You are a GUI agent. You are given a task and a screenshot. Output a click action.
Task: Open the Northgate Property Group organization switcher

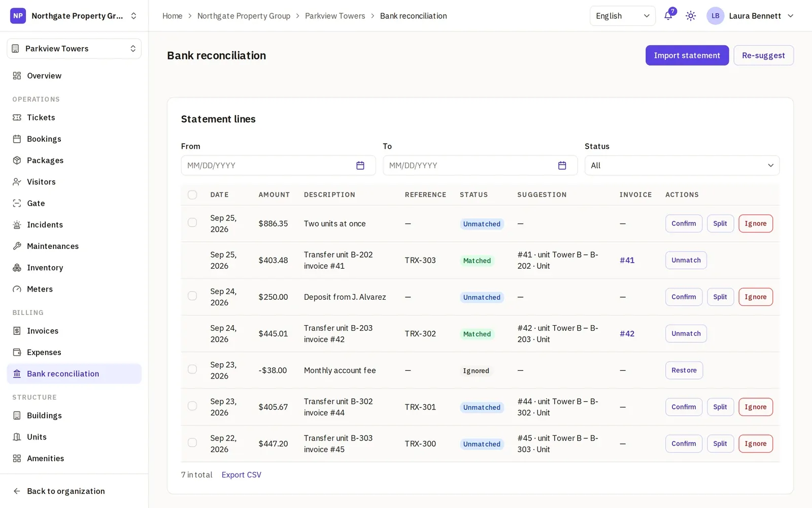pos(74,16)
